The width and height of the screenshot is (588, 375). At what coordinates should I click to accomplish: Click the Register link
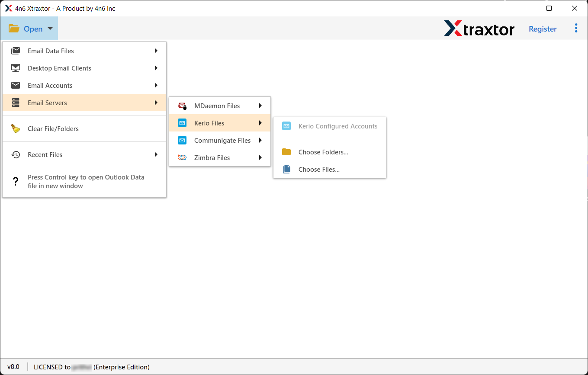[543, 29]
